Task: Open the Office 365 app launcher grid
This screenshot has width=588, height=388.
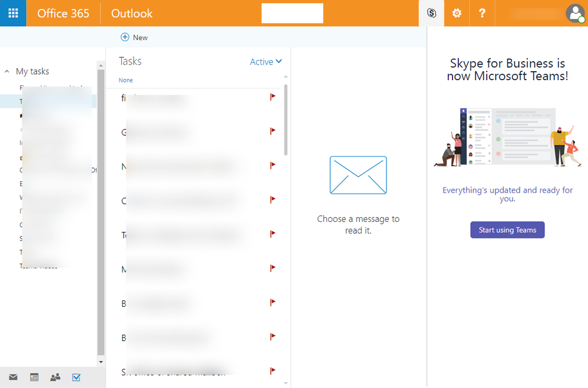Action: point(13,13)
